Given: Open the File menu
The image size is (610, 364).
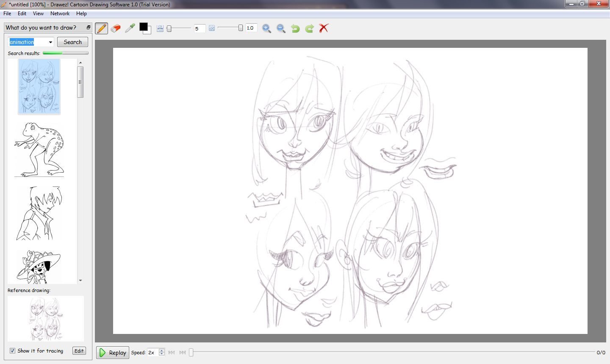Looking at the screenshot, I should 7,14.
